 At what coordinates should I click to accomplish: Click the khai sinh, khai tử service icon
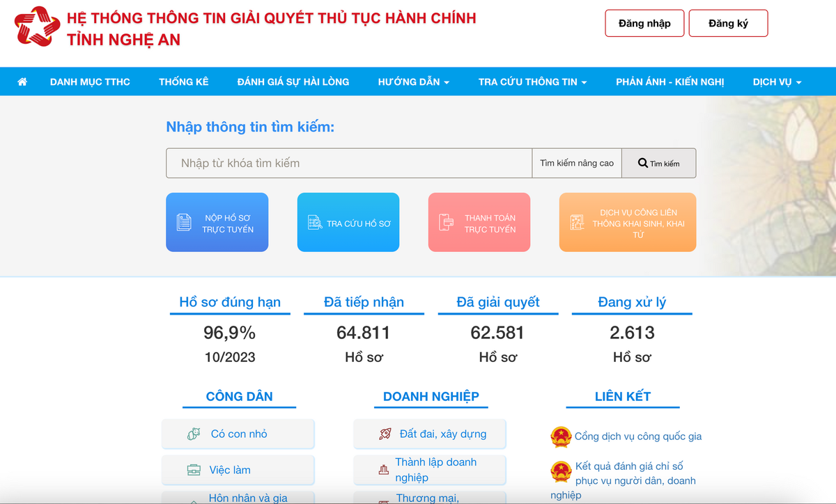[x=576, y=222]
